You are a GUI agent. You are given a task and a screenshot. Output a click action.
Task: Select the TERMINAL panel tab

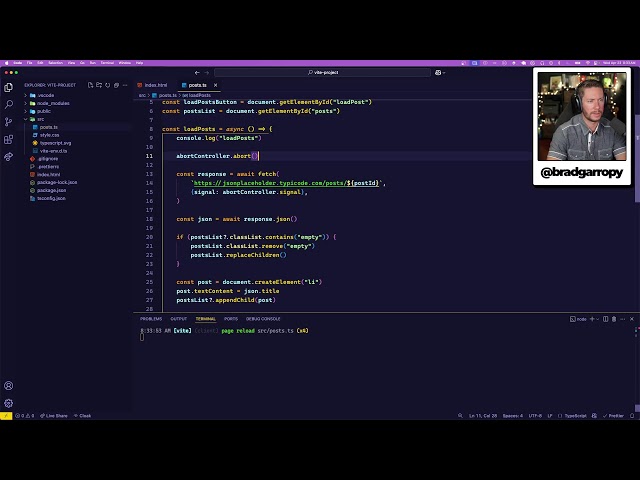(x=205, y=319)
